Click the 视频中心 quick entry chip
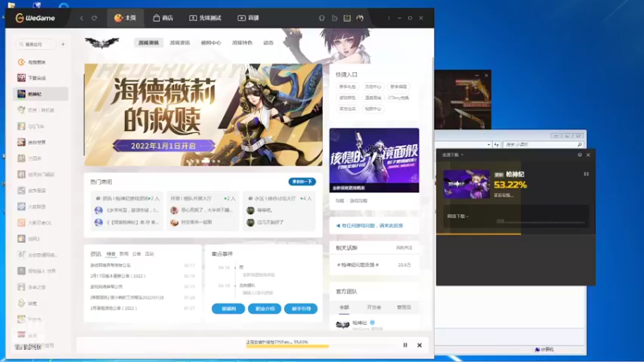644x362 pixels. [x=373, y=109]
